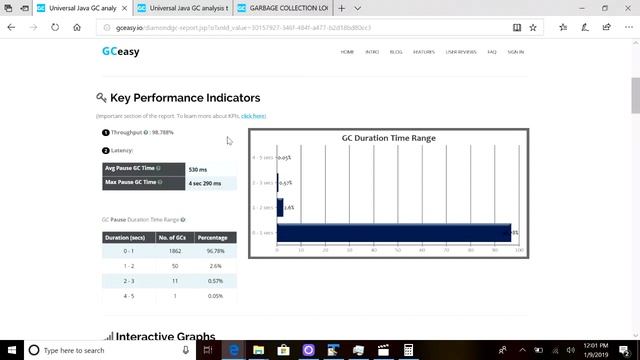Image resolution: width=640 pixels, height=360 pixels.
Task: Click the 0.57% percentage cell
Action: [215, 281]
